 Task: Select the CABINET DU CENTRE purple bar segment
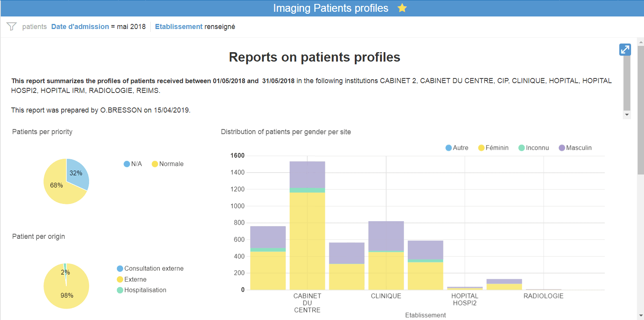pos(307,175)
